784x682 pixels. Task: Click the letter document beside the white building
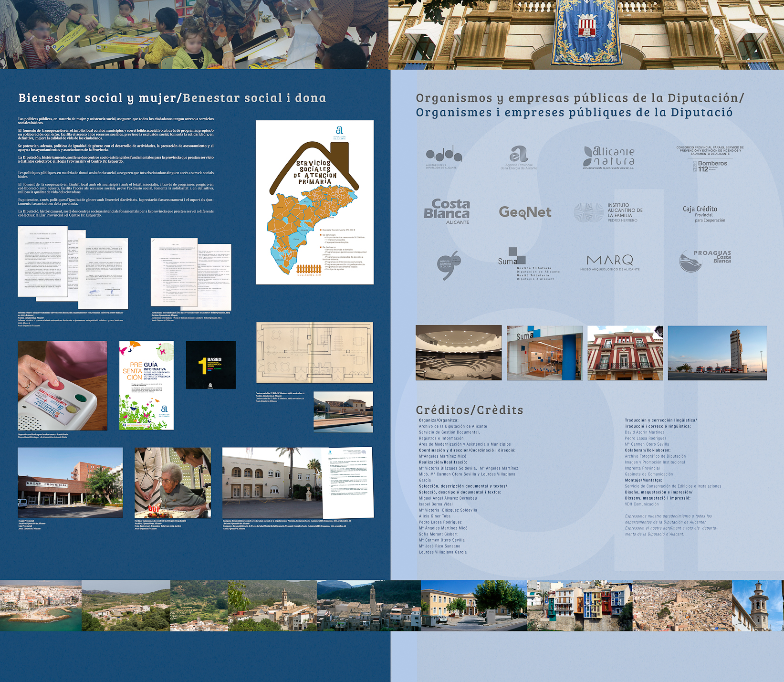[348, 483]
